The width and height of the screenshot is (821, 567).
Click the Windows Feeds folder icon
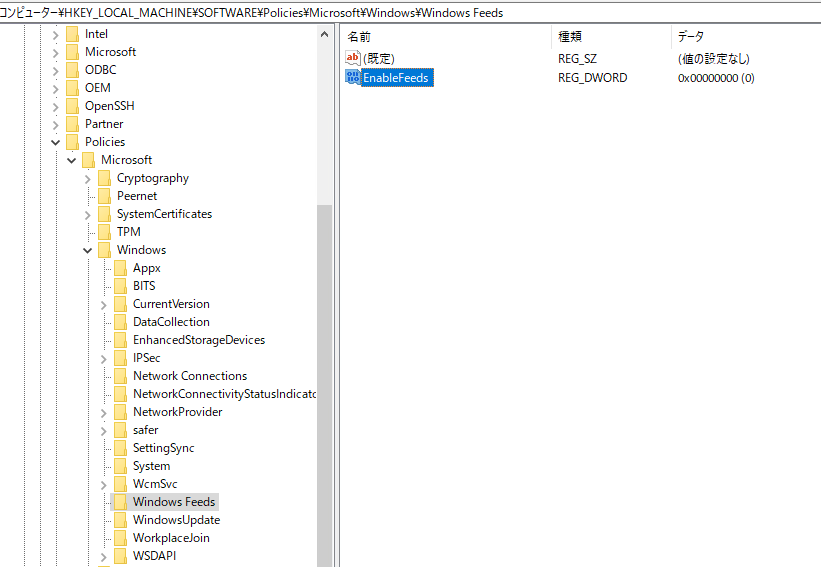click(x=120, y=502)
